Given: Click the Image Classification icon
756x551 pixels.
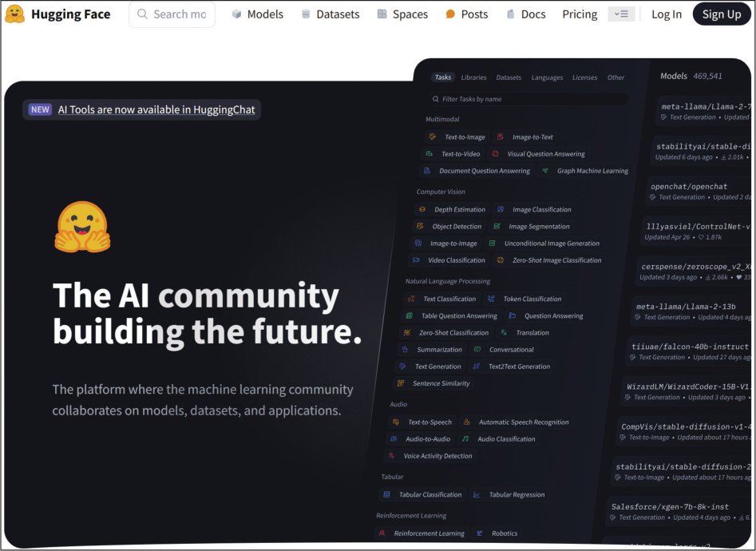Looking at the screenshot, I should pyautogui.click(x=501, y=209).
